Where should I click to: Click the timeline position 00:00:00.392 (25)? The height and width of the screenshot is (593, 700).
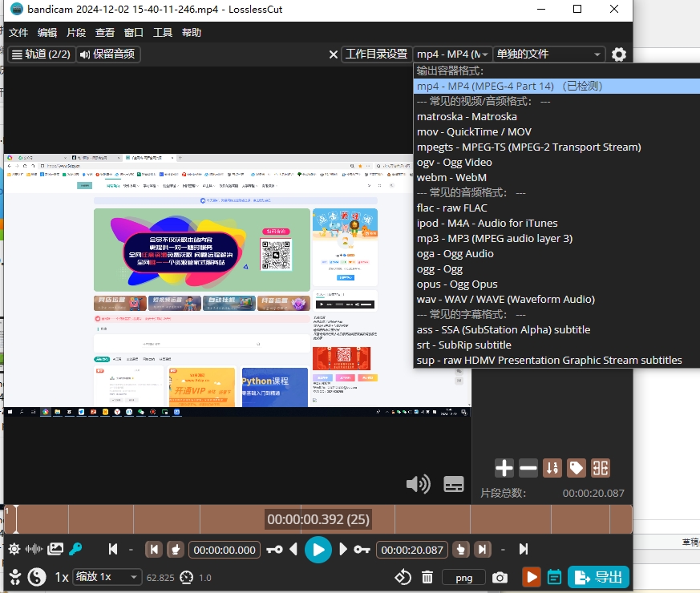(318, 519)
